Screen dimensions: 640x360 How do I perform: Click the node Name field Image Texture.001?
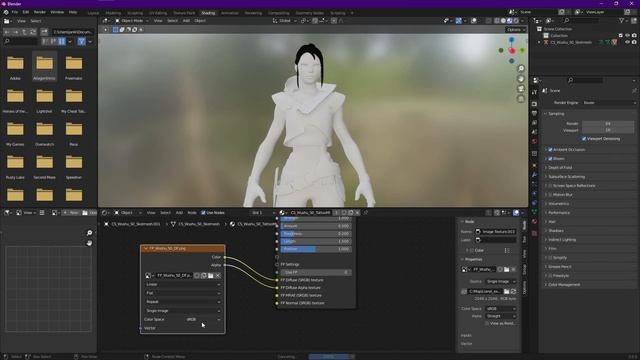coord(496,231)
